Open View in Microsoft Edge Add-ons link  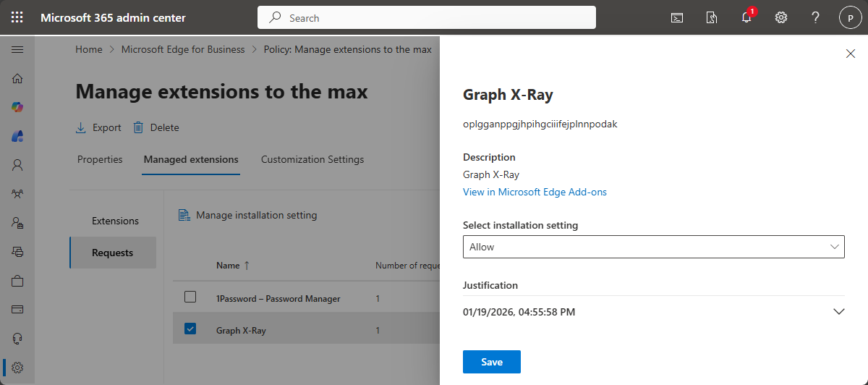(x=535, y=192)
